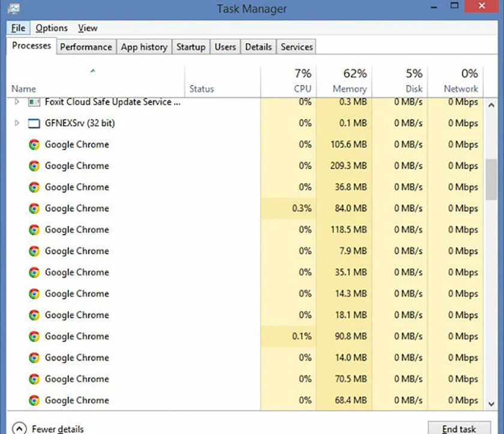Screen dimensions: 504x434
Task: Switch to the Users tab
Action: [x=225, y=47]
